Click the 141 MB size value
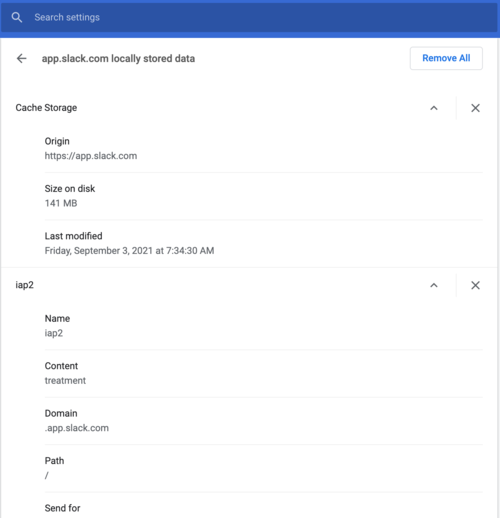 [x=61, y=203]
